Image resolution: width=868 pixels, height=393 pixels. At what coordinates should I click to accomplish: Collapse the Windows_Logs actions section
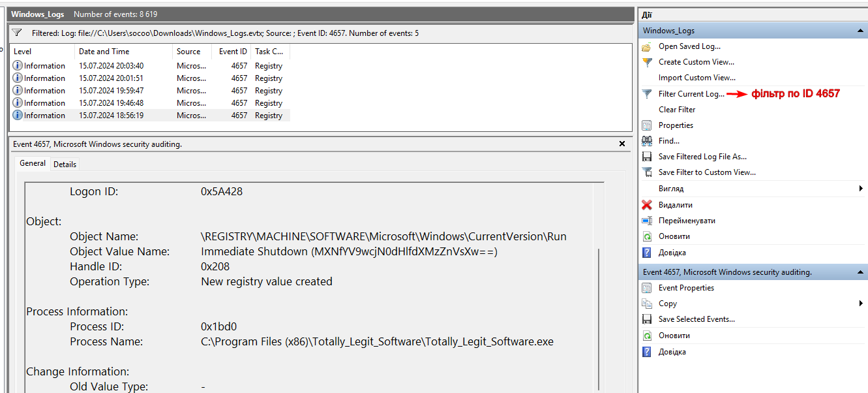coord(860,31)
